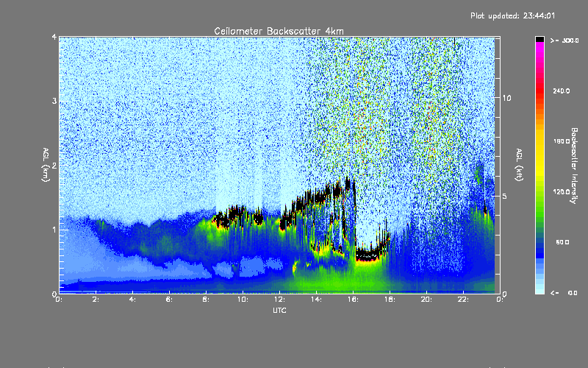Viewport: 588px width, 368px height.
Task: Select the '12:' UTC tick label
Action: [279, 300]
